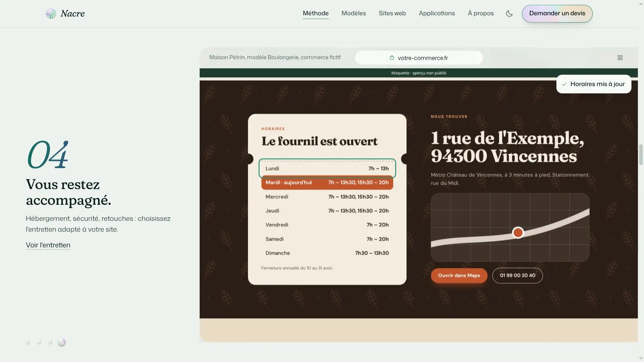Select the Mardi · aujourd'hui row
The height and width of the screenshot is (362, 644).
[327, 183]
